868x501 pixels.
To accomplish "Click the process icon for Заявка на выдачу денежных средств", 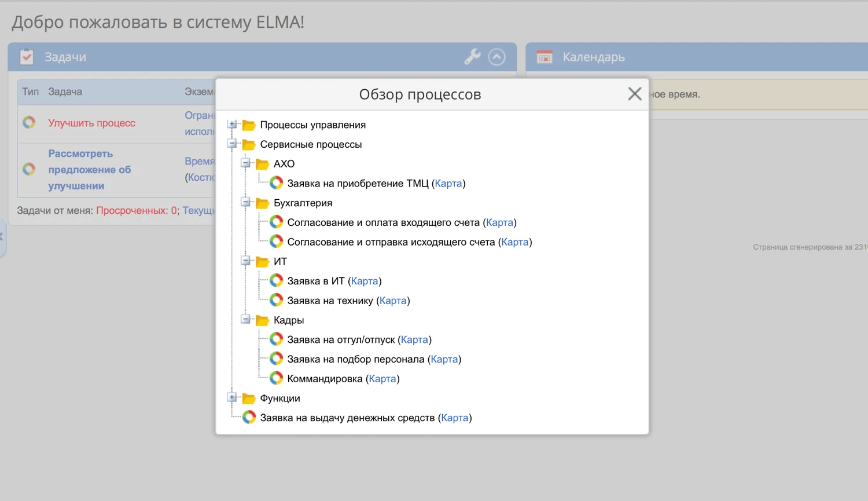I will (x=249, y=416).
